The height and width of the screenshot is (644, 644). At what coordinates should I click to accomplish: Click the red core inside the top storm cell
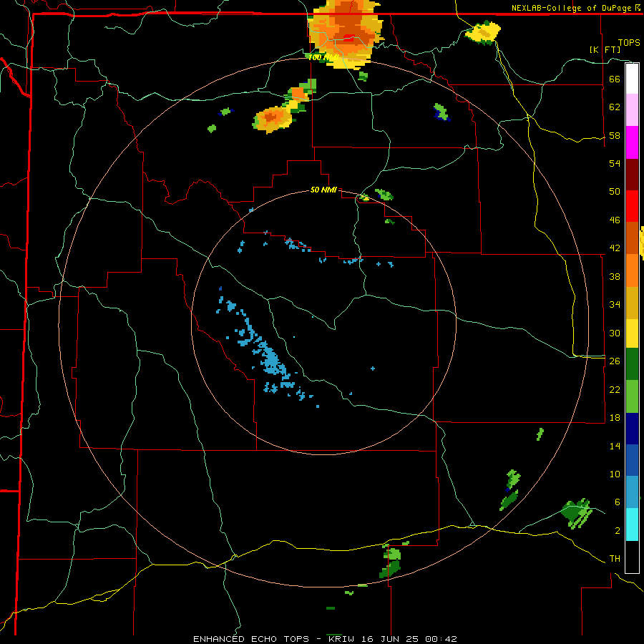pyautogui.click(x=348, y=39)
